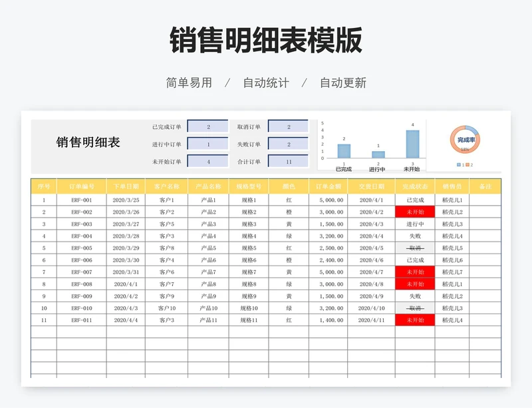Image resolution: width=532 pixels, height=408 pixels.
Task: Select the 销售员 column header
Action: [452, 186]
